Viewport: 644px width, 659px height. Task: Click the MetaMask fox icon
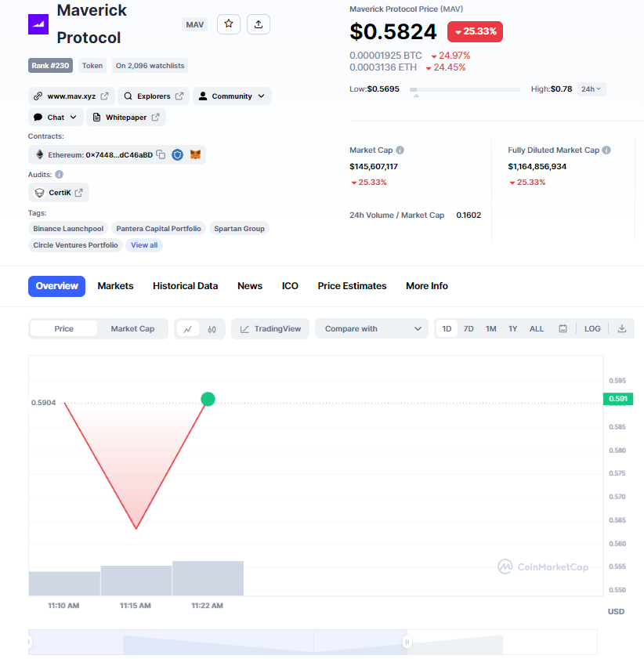[196, 154]
